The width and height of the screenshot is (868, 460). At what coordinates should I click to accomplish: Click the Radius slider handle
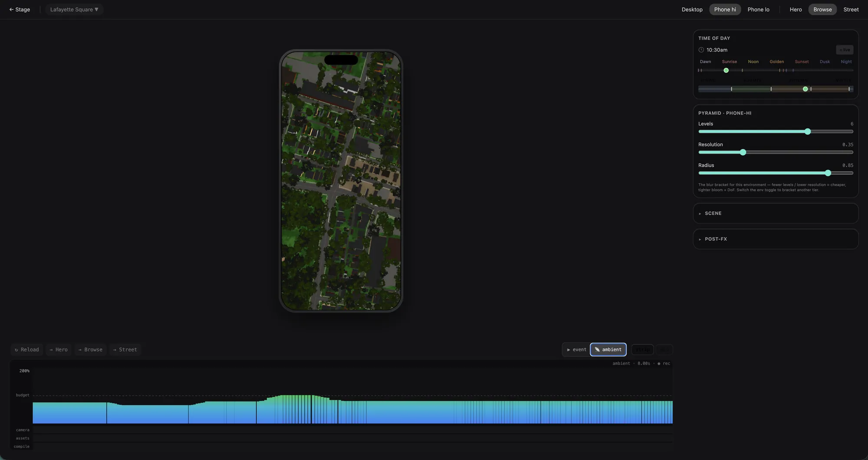point(828,173)
